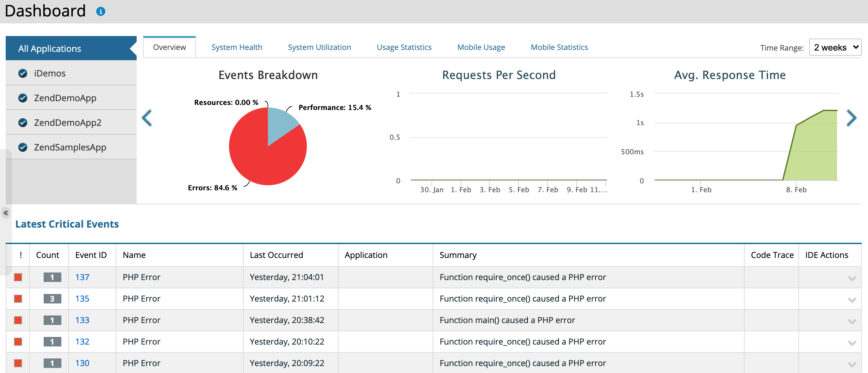Expand IDE Actions chevron for event 133
This screenshot has height=373, width=868.
point(852,321)
